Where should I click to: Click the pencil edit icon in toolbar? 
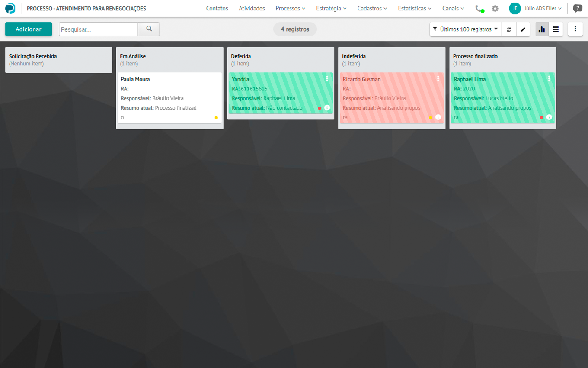tap(523, 29)
